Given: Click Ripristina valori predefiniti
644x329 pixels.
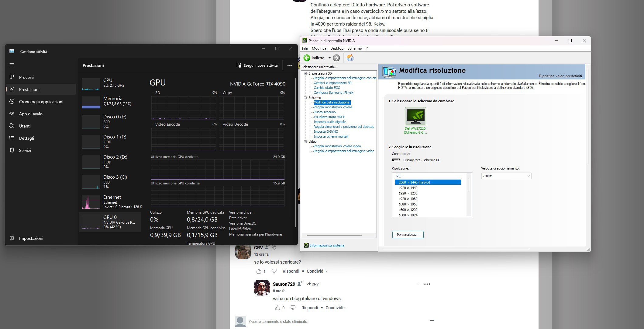Looking at the screenshot, I should click(560, 76).
